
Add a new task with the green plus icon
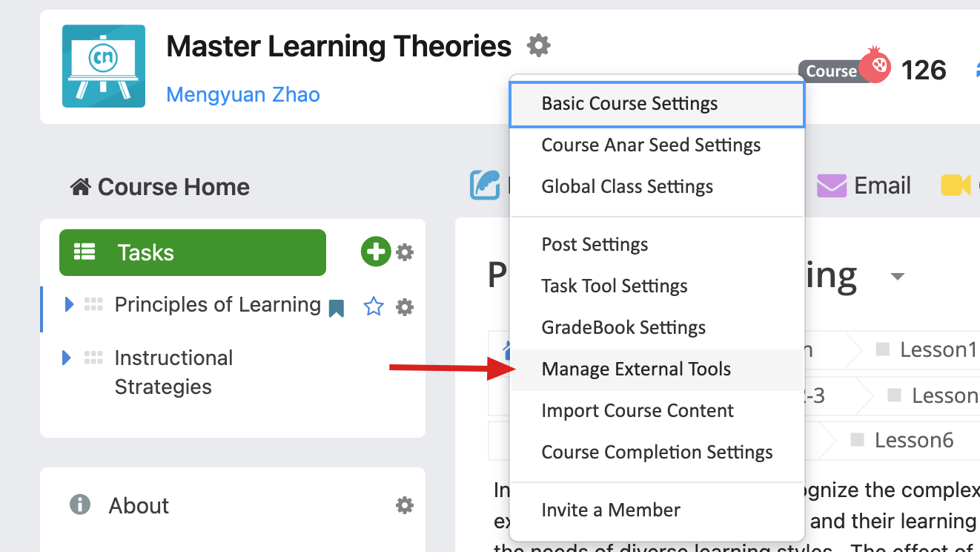[376, 252]
